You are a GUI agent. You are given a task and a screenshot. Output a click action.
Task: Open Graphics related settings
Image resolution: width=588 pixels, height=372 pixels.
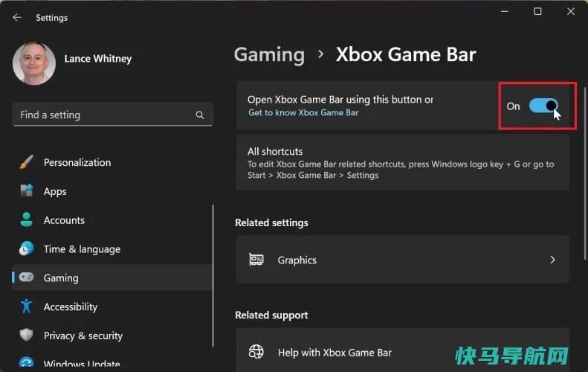pos(403,260)
